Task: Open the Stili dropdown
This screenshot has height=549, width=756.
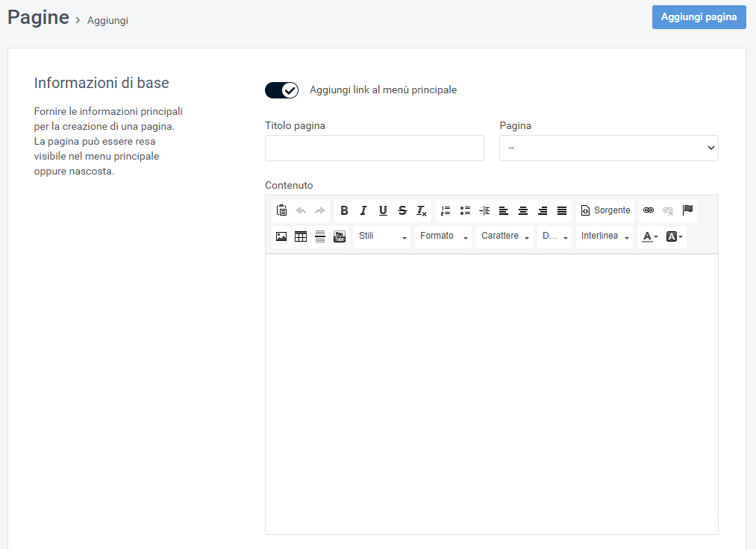Action: coord(382,236)
